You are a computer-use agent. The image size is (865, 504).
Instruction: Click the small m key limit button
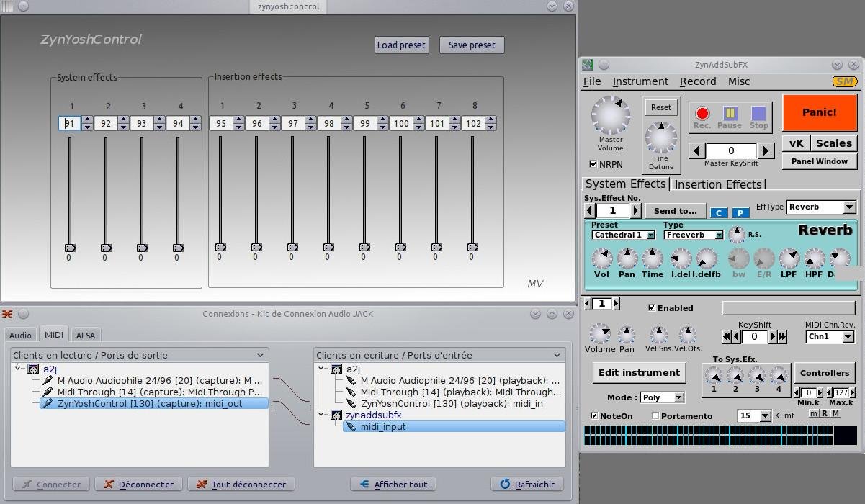(813, 413)
